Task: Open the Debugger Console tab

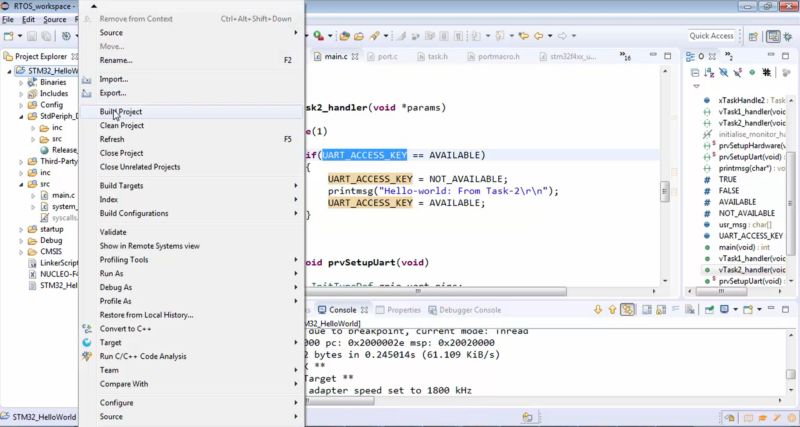Action: 470,310
